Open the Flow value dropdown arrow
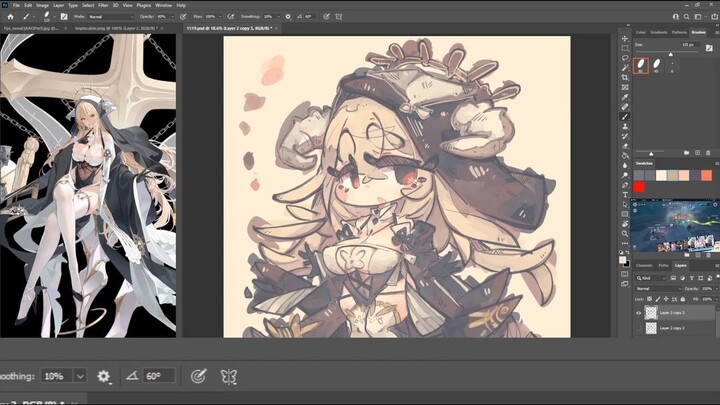This screenshot has width=720, height=405. [x=221, y=17]
